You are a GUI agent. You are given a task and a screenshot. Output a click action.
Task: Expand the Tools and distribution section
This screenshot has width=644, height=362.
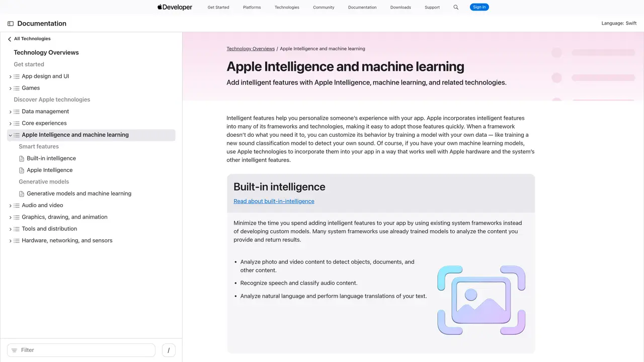[x=10, y=229]
